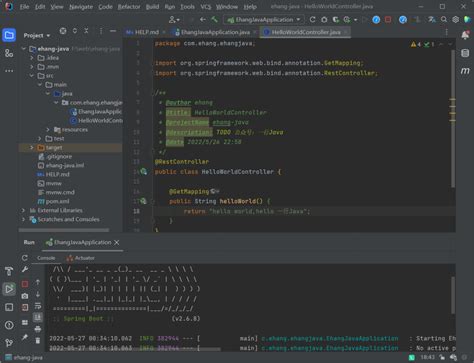
Task: Toggle soft-wrap in console
Action: pyautogui.click(x=38, y=306)
